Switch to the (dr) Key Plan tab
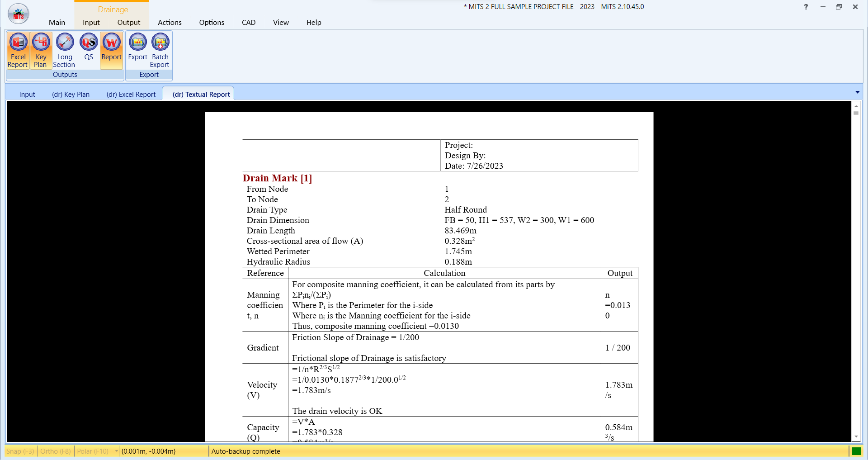The image size is (868, 460). point(71,94)
